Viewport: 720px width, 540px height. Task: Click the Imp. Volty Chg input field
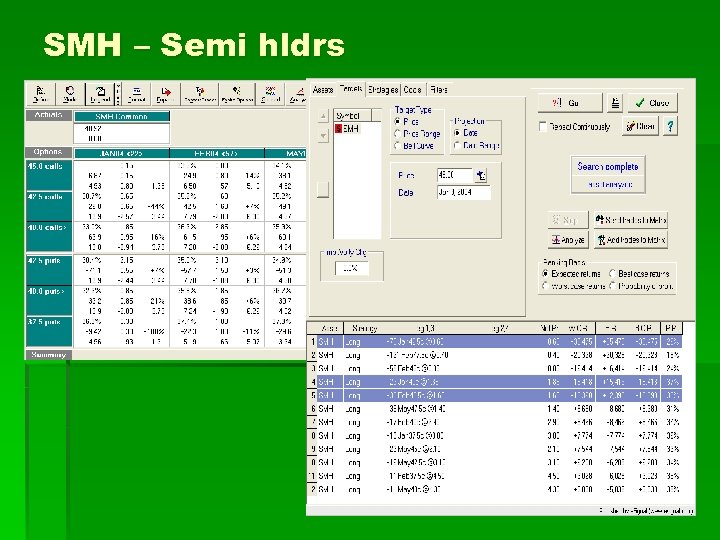click(x=352, y=268)
